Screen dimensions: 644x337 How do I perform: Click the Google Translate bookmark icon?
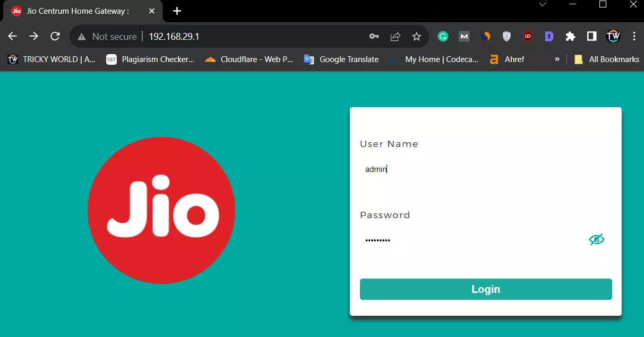pyautogui.click(x=309, y=59)
